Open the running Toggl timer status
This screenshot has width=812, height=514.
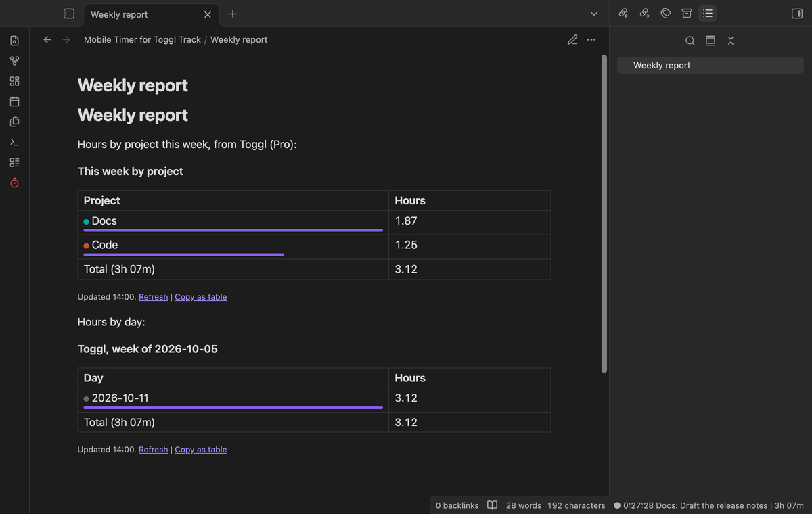pos(708,505)
